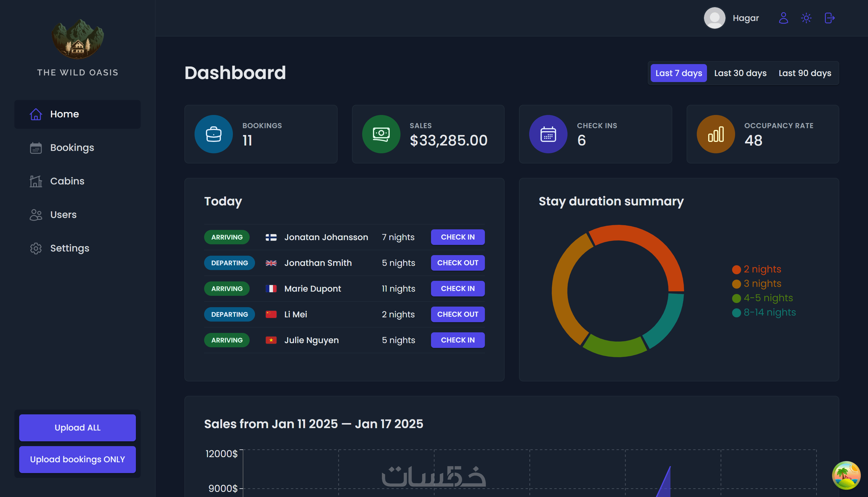Click the Occupancy rate chart icon

(x=715, y=134)
